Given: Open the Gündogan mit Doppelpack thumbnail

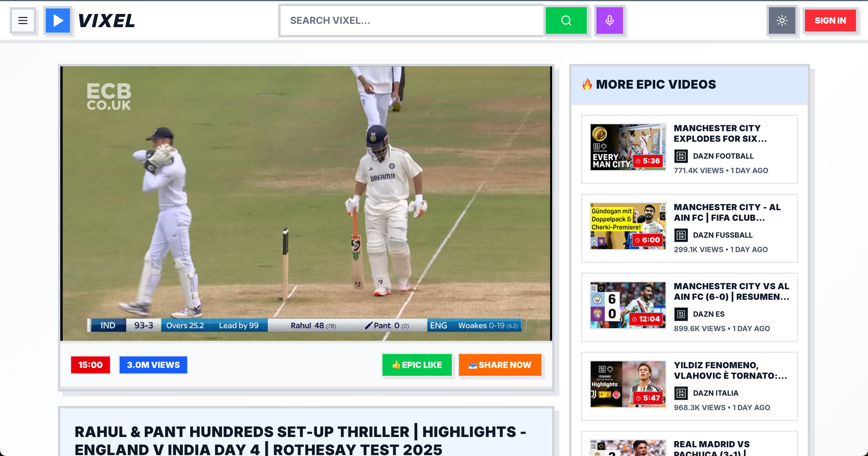Looking at the screenshot, I should coord(628,226).
